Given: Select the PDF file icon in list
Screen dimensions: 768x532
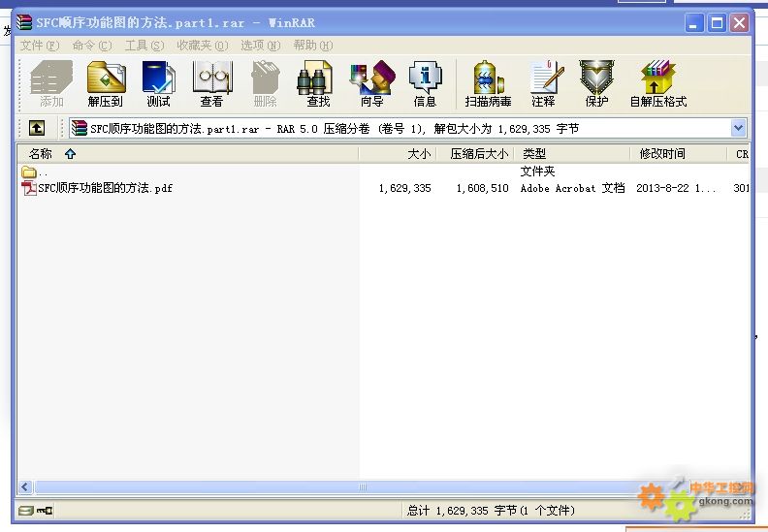Looking at the screenshot, I should [x=29, y=188].
